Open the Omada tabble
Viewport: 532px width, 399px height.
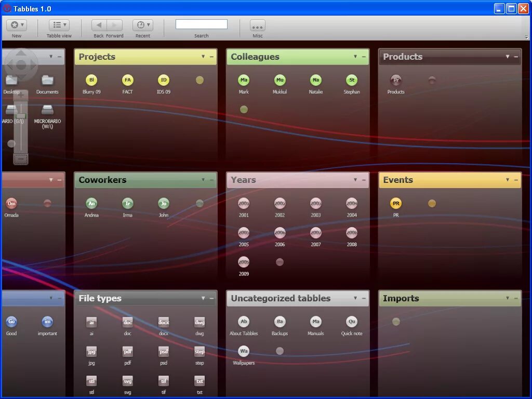pyautogui.click(x=11, y=204)
